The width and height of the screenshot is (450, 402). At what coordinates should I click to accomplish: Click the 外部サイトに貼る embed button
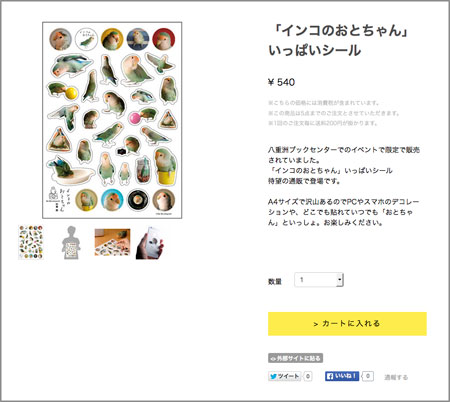pyautogui.click(x=295, y=358)
